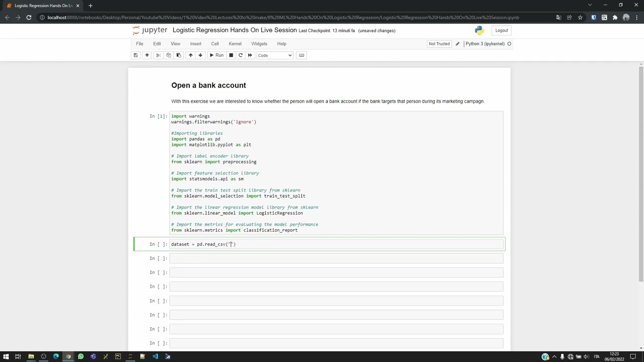Open File Explorer from taskbar
The height and width of the screenshot is (362, 644).
tap(31, 356)
